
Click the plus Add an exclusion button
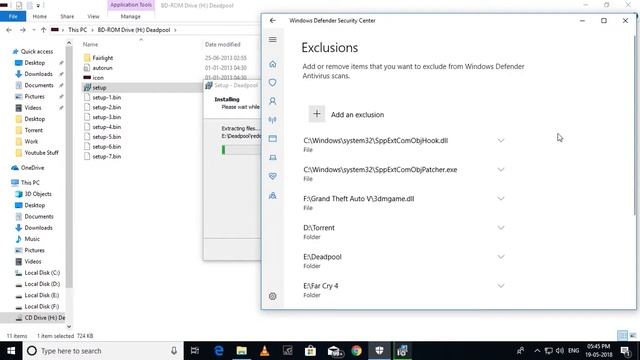coord(317,114)
